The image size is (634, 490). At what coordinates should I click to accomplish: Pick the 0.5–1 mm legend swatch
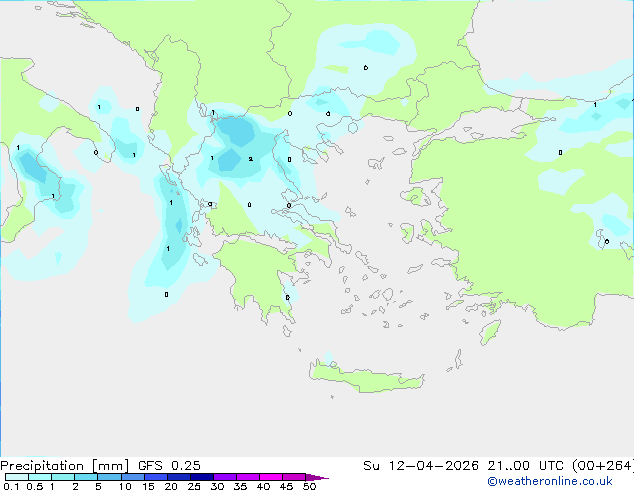point(40,477)
